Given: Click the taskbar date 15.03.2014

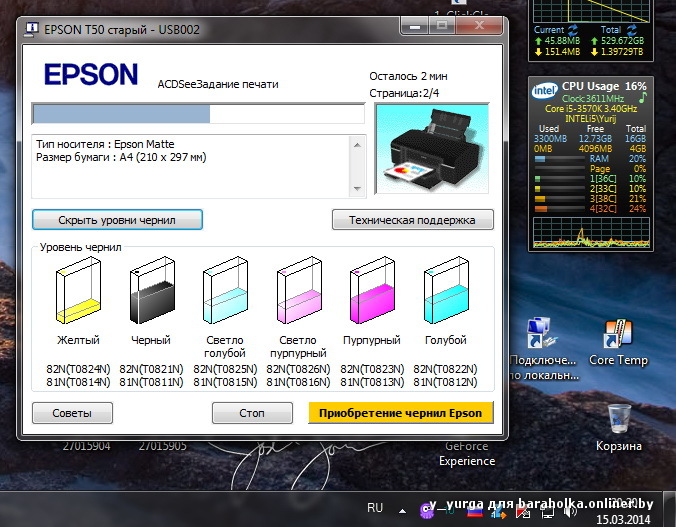Looking at the screenshot, I should (623, 519).
